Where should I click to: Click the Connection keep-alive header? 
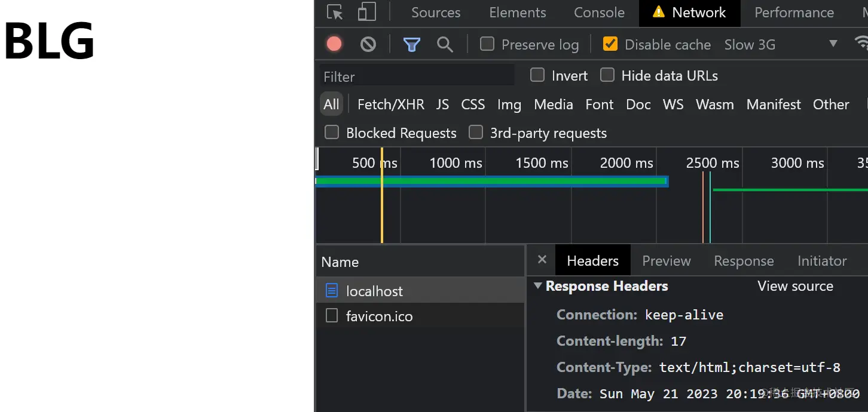point(640,315)
